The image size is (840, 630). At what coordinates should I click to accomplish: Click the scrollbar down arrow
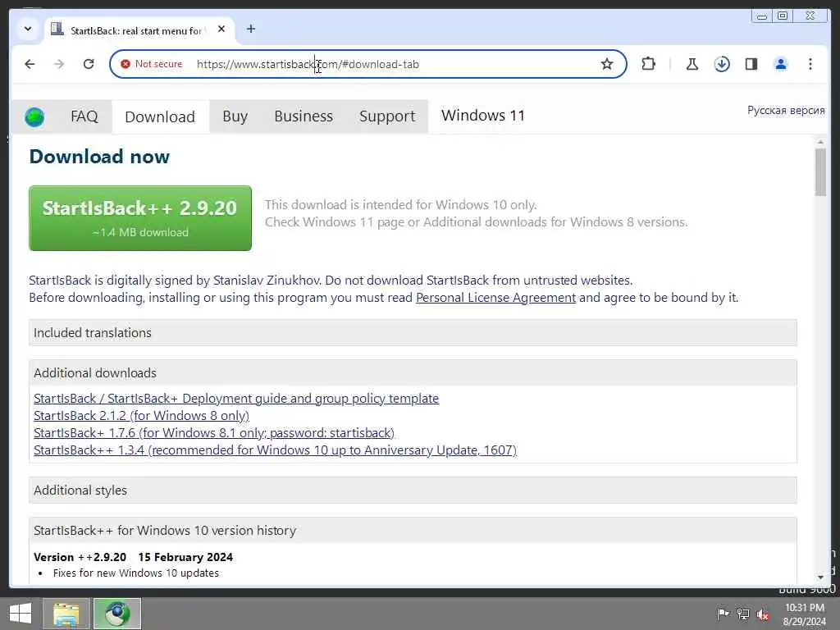coord(820,577)
